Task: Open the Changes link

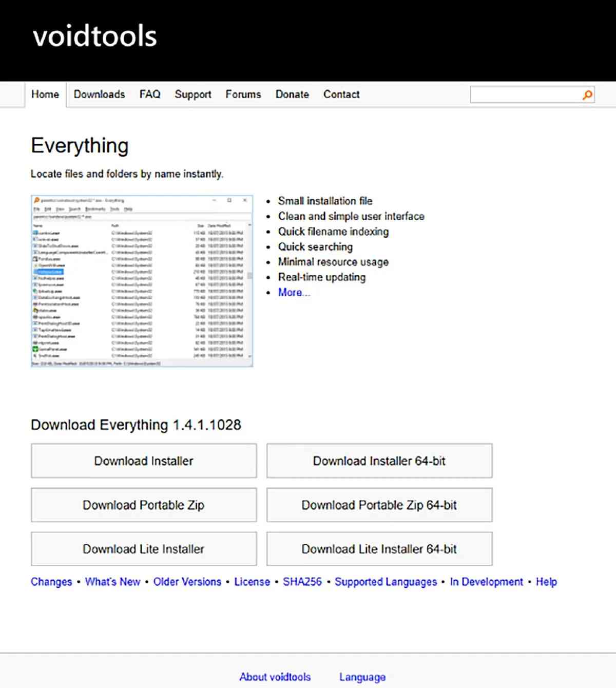Action: click(51, 582)
